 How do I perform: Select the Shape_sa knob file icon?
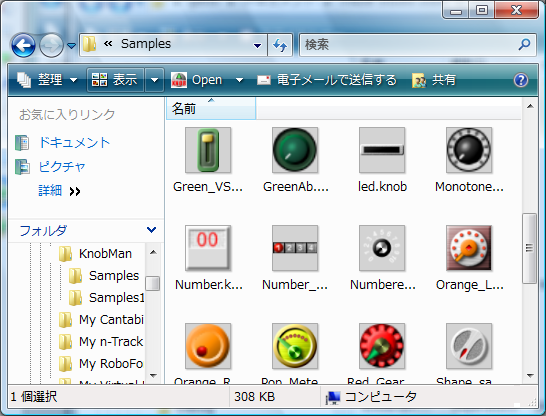[x=469, y=346]
